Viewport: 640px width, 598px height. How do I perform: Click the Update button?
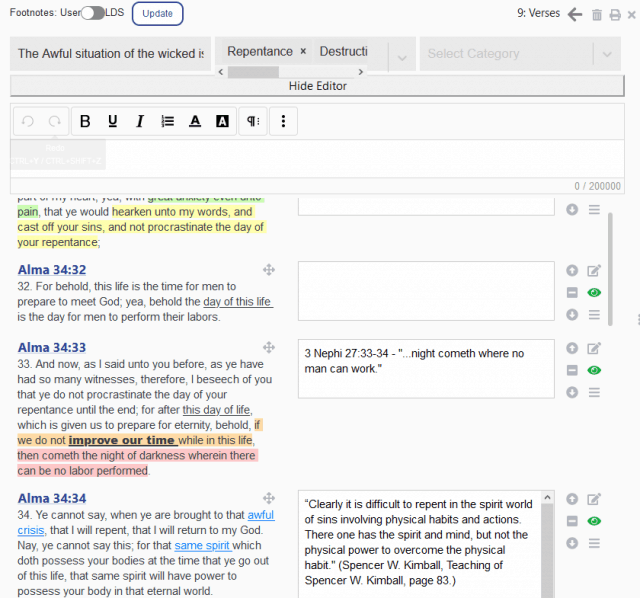pos(157,14)
